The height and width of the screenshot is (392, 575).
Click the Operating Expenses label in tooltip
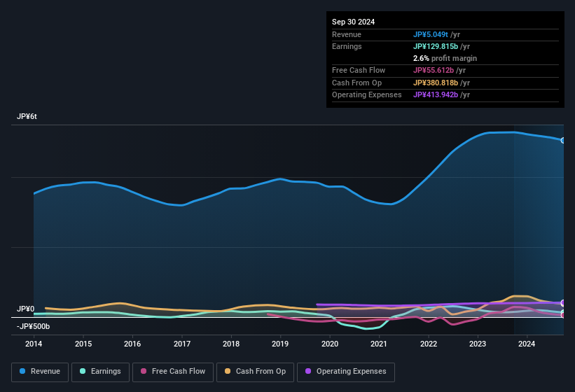click(x=367, y=94)
